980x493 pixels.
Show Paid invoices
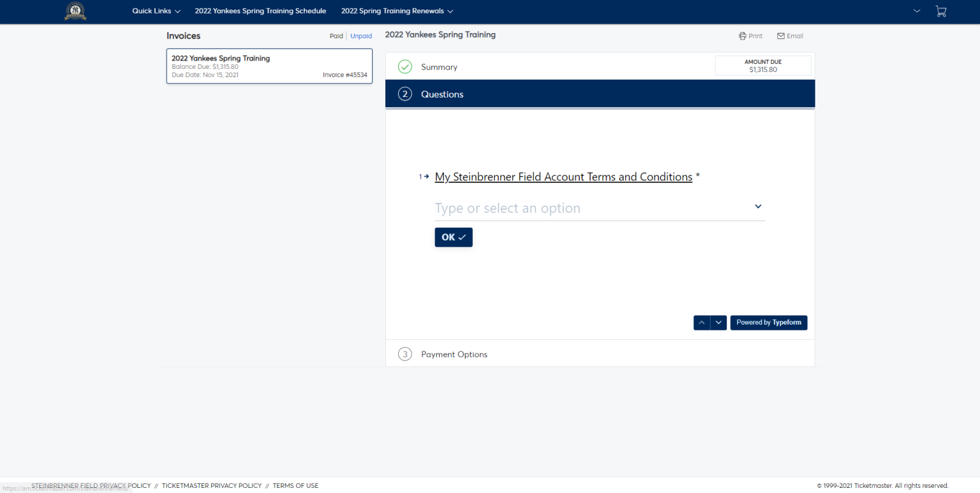336,36
